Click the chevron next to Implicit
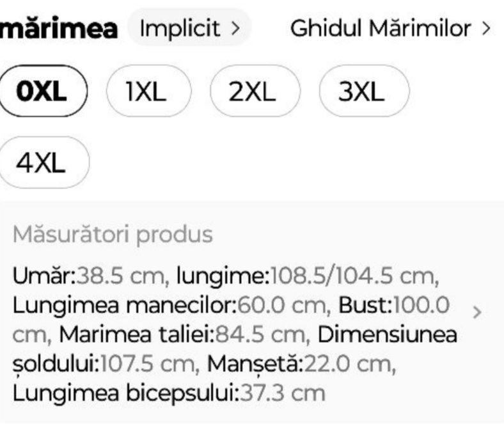504x433 pixels. coord(235,29)
